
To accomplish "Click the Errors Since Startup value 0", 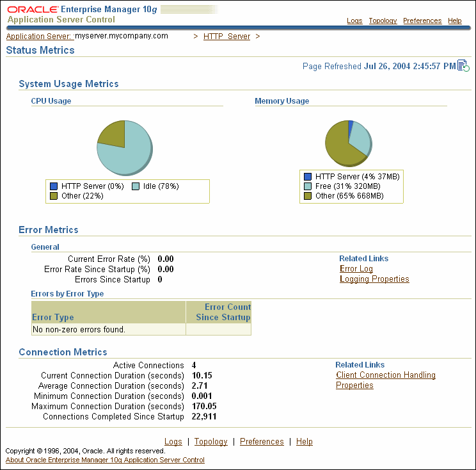I will pos(160,280).
